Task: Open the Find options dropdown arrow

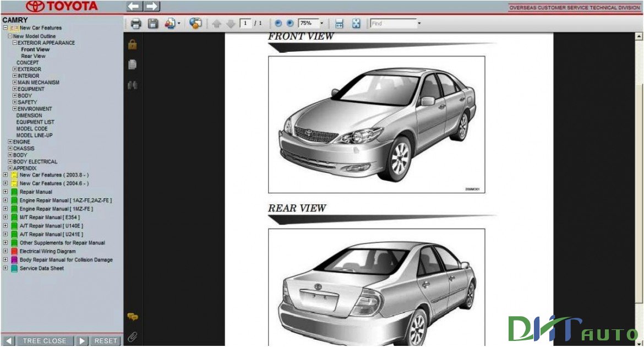Action: coord(419,24)
